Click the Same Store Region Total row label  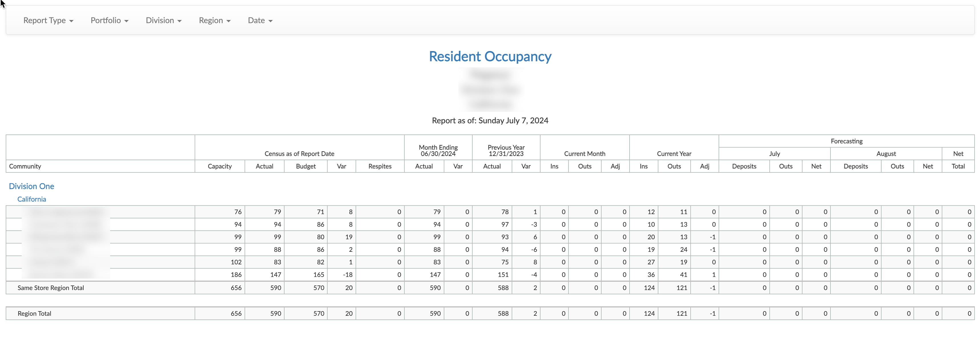click(51, 288)
